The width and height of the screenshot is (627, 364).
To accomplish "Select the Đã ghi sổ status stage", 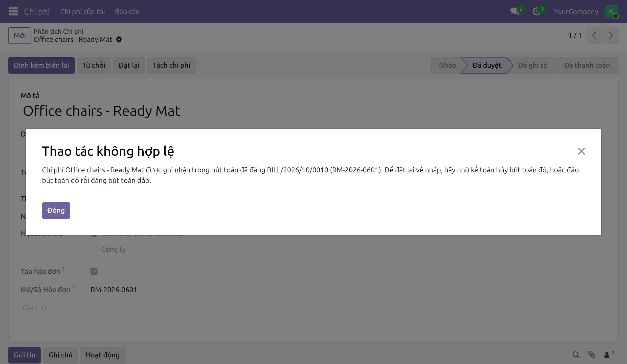I will pyautogui.click(x=533, y=65).
